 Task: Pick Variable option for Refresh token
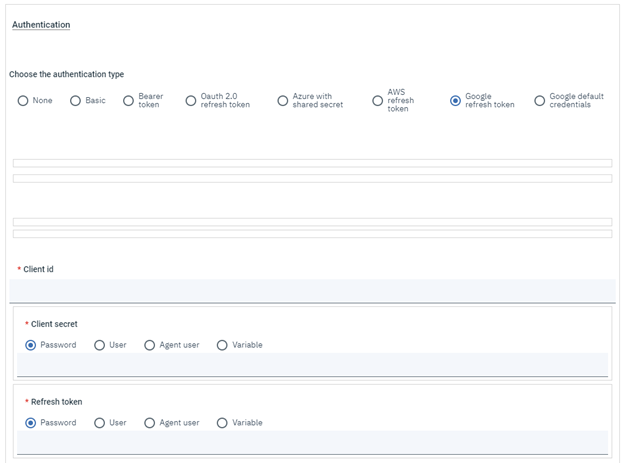pyautogui.click(x=222, y=423)
